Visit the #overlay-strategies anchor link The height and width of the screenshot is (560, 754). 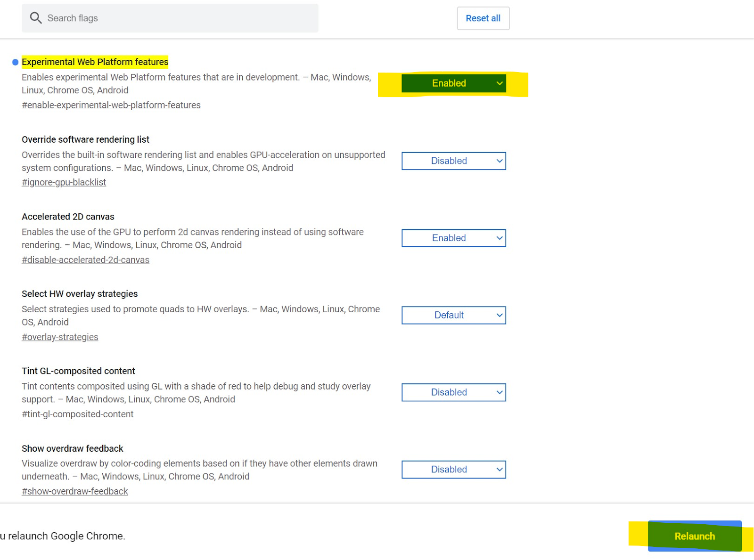(x=60, y=337)
